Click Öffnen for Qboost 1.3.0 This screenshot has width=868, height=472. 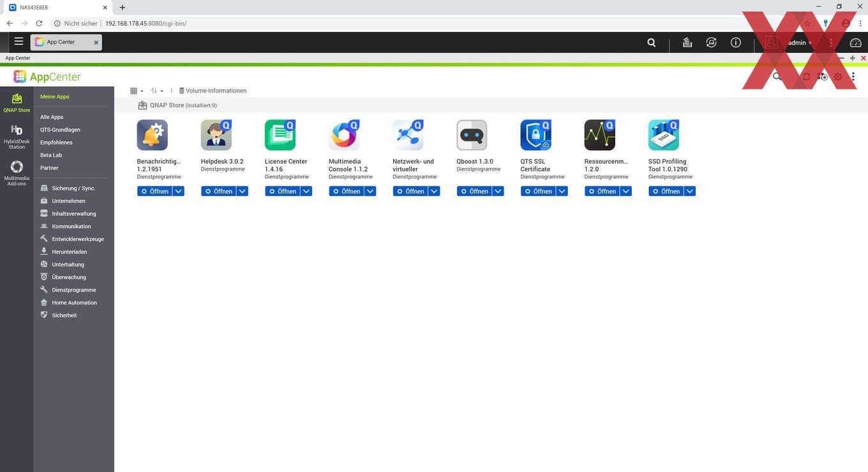[474, 191]
